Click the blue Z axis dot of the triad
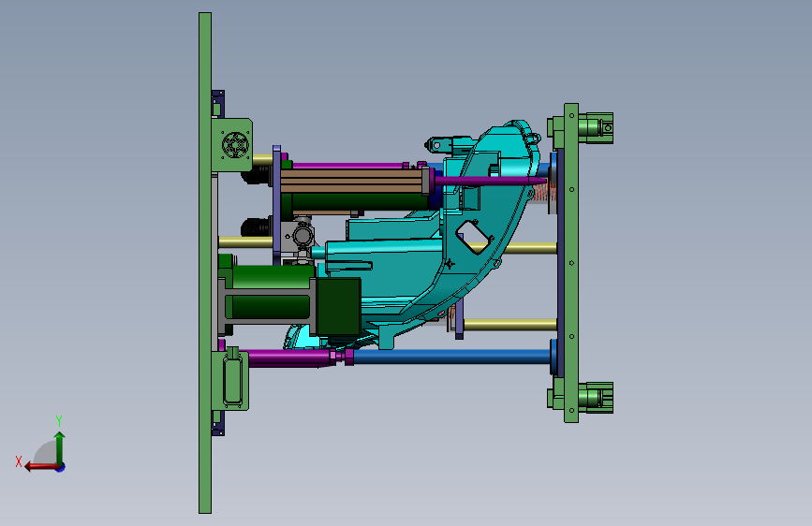812x526 pixels. (61, 468)
